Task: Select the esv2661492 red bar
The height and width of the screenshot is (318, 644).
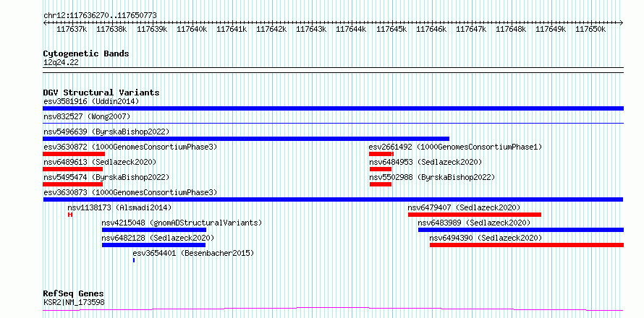Action: click(381, 154)
